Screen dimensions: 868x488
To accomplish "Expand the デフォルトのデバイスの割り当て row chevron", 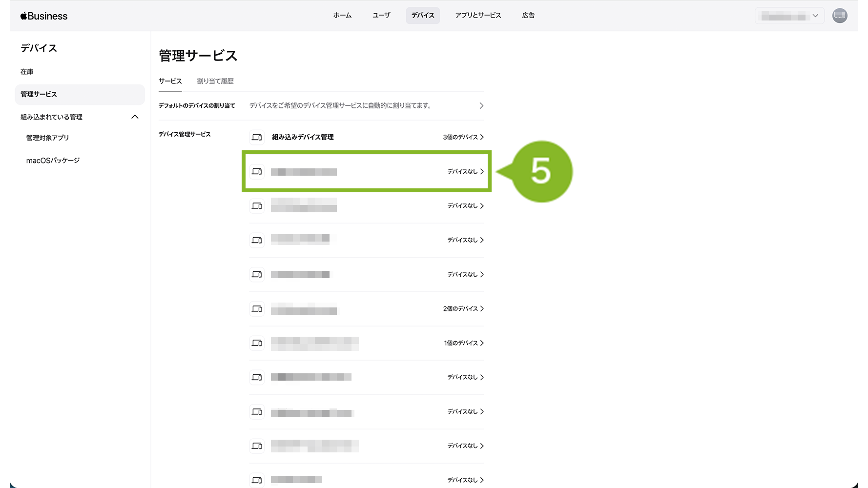I will [x=481, y=106].
